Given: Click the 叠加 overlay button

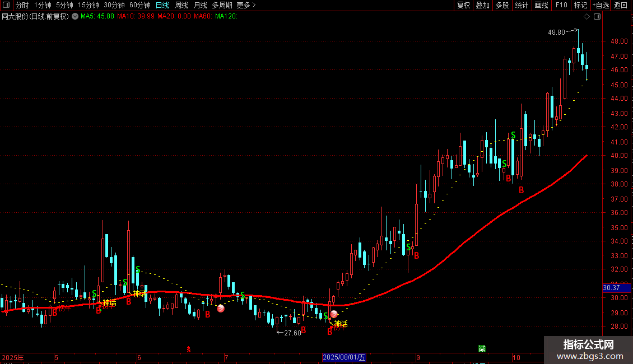Looking at the screenshot, I should point(482,5).
